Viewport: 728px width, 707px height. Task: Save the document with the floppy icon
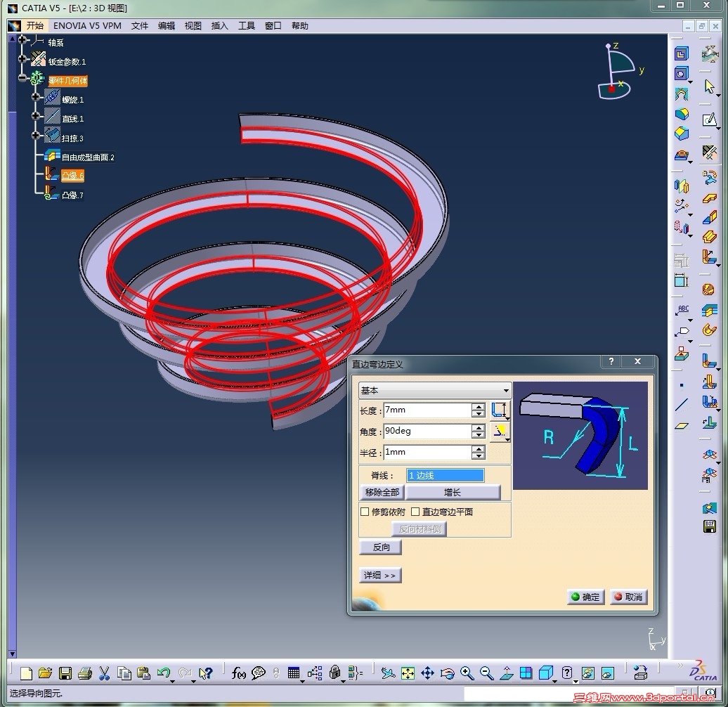pyautogui.click(x=65, y=673)
